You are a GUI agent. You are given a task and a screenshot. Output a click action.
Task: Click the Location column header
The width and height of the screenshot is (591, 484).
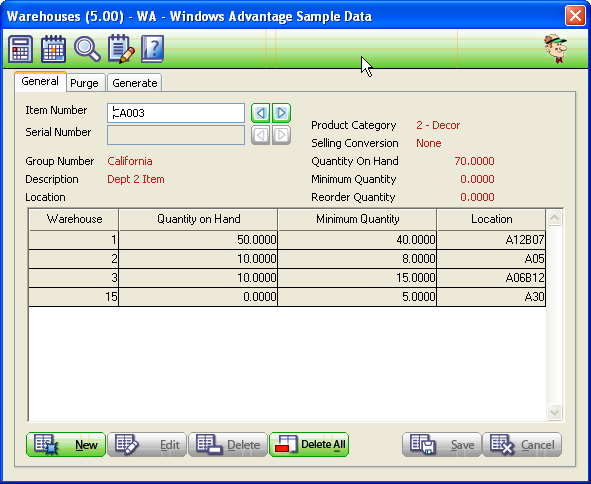[x=491, y=219]
